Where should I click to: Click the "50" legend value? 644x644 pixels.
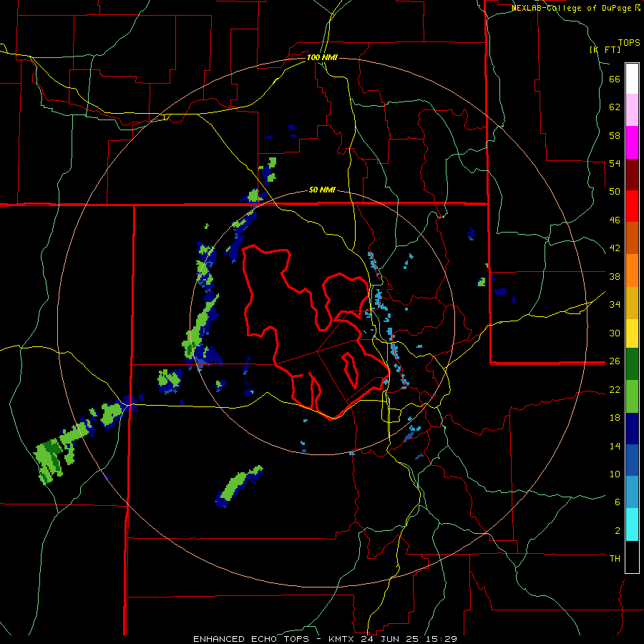tap(615, 192)
